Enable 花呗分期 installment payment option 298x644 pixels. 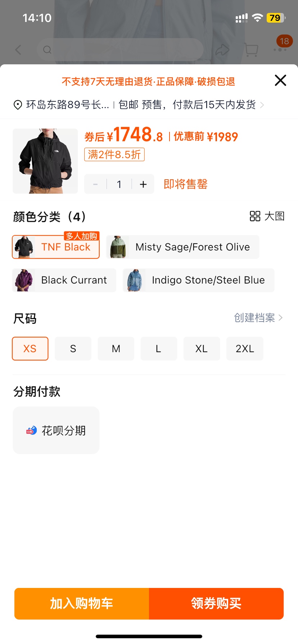(56, 430)
